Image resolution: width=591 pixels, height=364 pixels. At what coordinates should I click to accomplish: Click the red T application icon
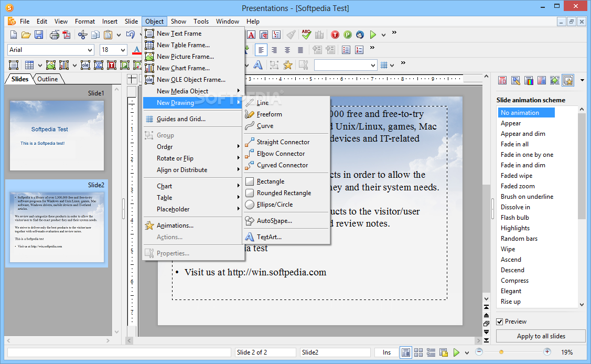(x=335, y=35)
